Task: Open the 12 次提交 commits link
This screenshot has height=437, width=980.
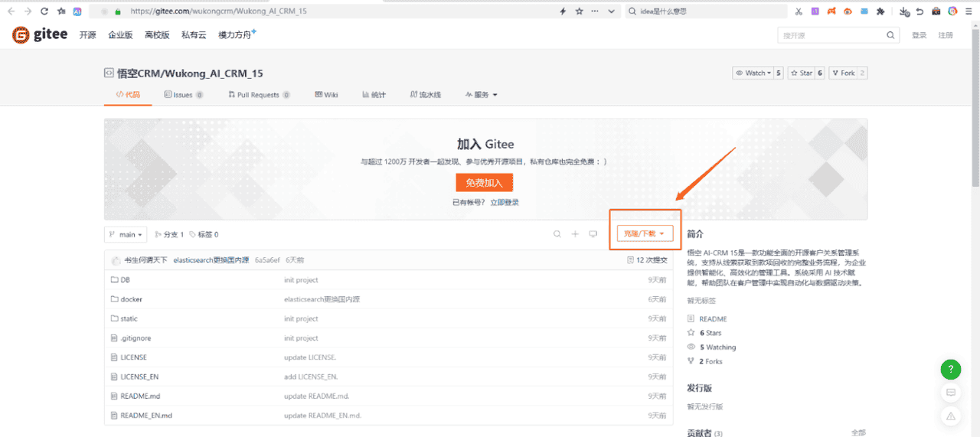Action: point(647,260)
